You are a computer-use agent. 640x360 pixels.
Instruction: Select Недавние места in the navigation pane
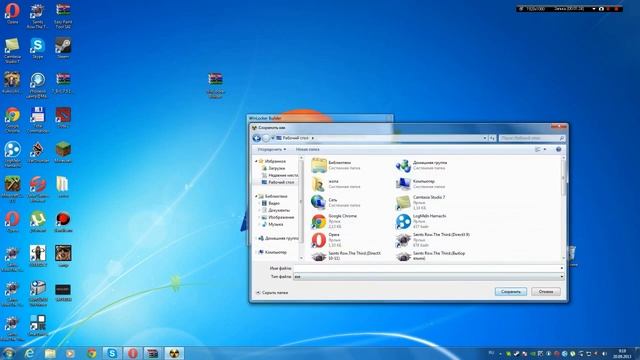[280, 175]
